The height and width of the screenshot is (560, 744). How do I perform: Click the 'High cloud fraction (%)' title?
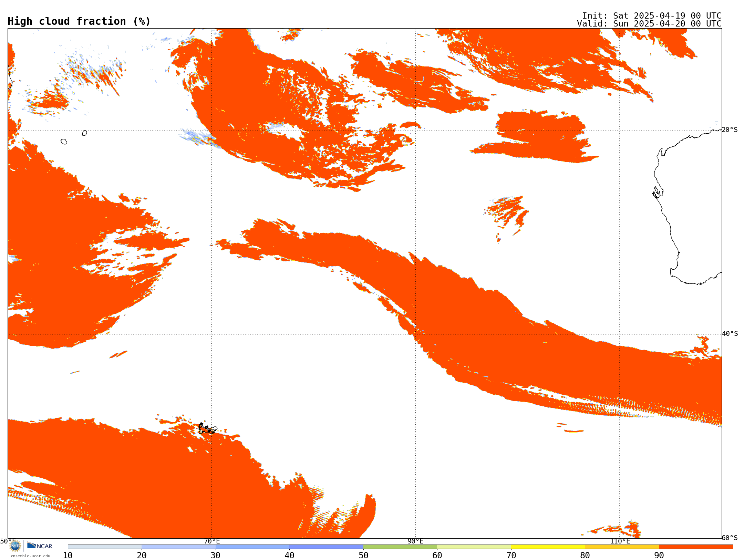(79, 21)
